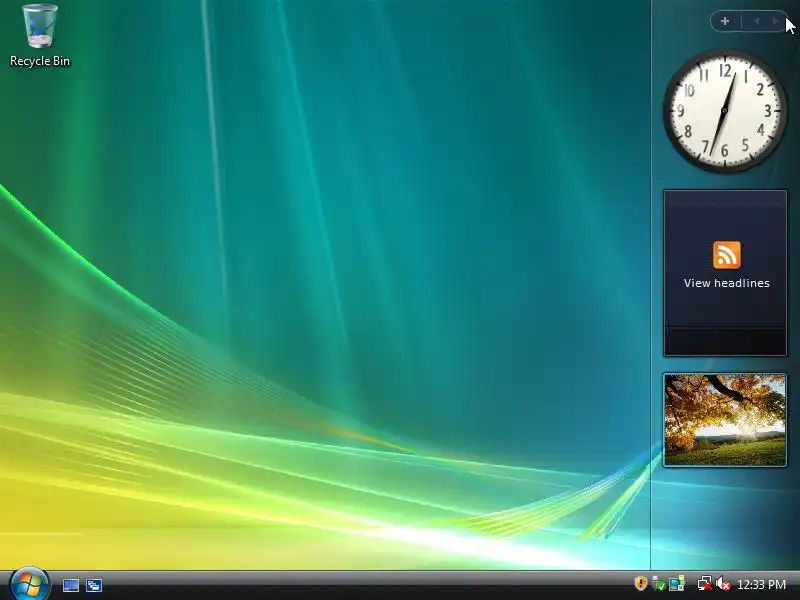Click the autumn tree slideshow picture
The height and width of the screenshot is (600, 800).
click(724, 420)
